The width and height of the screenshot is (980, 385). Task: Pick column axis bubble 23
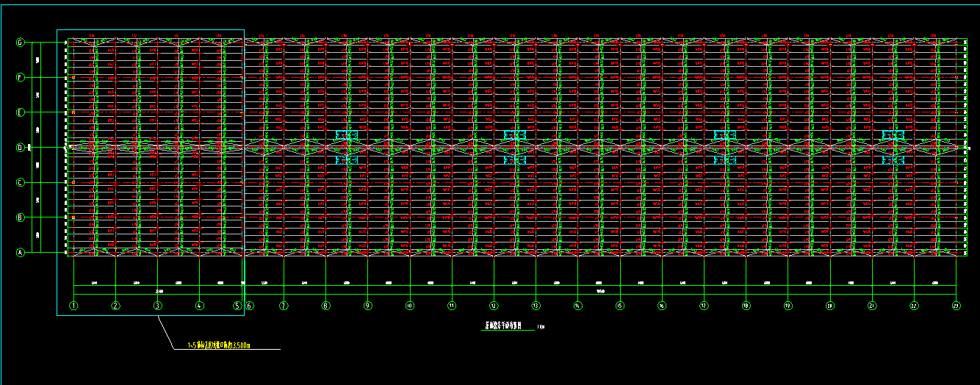pyautogui.click(x=956, y=306)
